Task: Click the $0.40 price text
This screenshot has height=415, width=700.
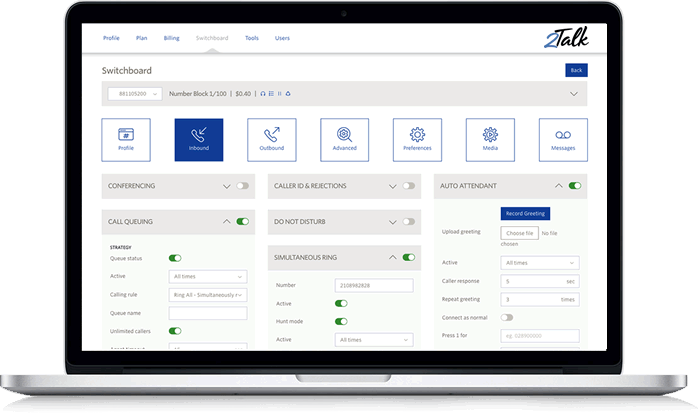Action: pos(243,94)
